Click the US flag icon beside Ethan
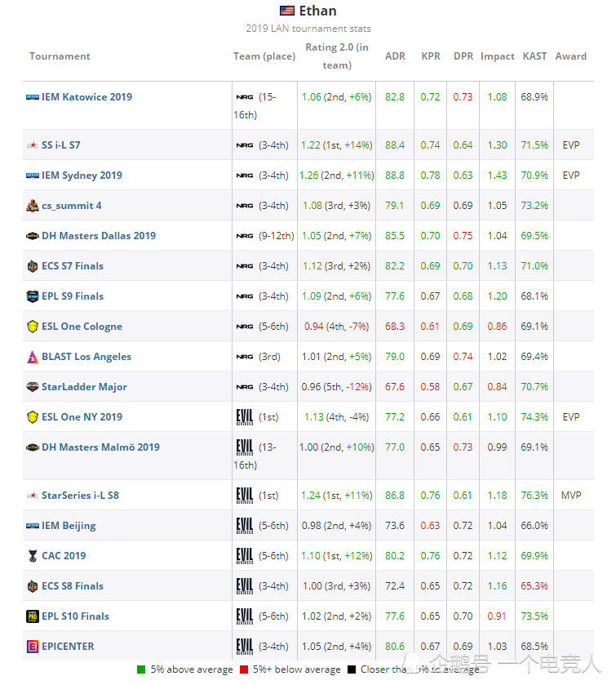Viewport: 616px width, 685px height. coord(287,11)
